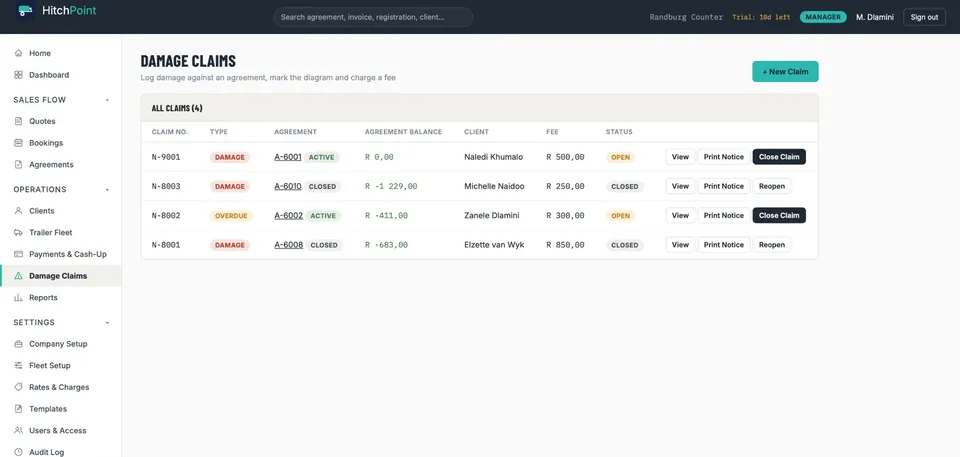
Task: Click the Audit Log clock icon
Action: pyautogui.click(x=18, y=452)
